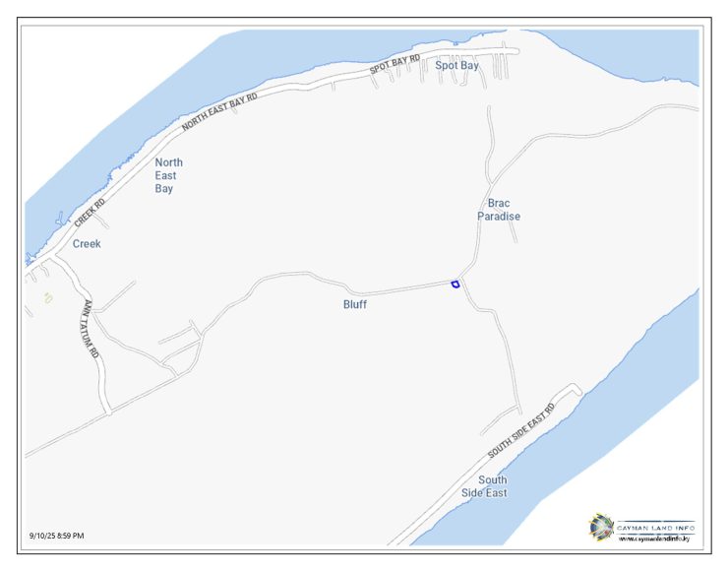
Task: Open the www.caymanlandinfo.ky link
Action: [653, 539]
